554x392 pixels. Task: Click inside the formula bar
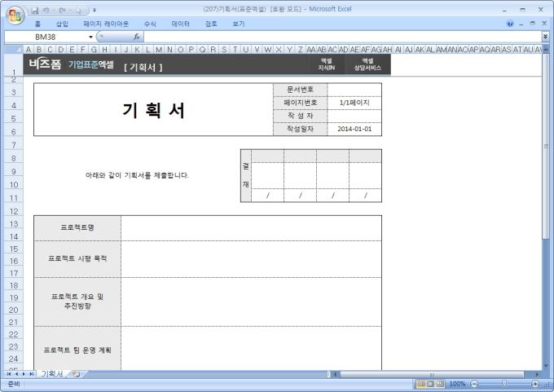pyautogui.click(x=342, y=37)
